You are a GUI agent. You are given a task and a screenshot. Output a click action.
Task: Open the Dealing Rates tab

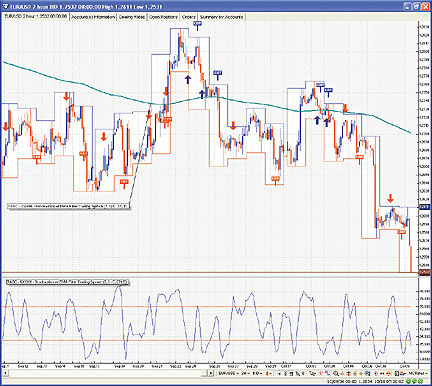(132, 17)
